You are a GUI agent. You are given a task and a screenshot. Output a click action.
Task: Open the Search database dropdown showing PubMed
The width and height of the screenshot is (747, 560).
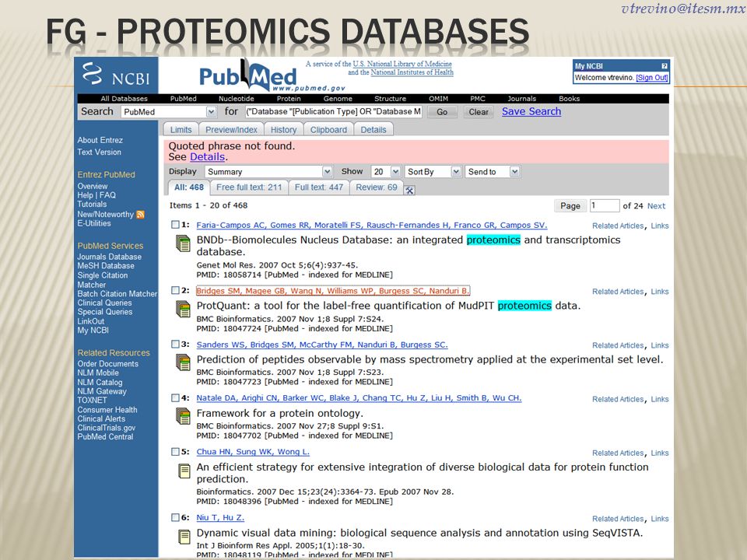169,112
